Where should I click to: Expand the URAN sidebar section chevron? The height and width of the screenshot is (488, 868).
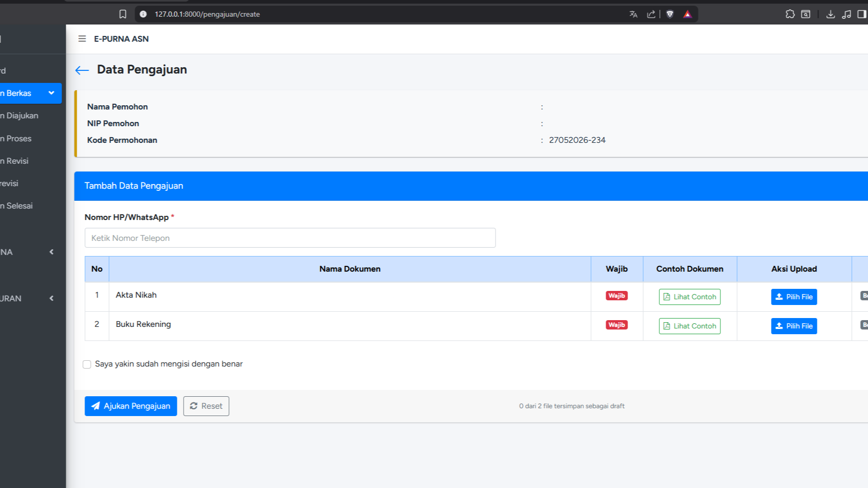(x=51, y=298)
